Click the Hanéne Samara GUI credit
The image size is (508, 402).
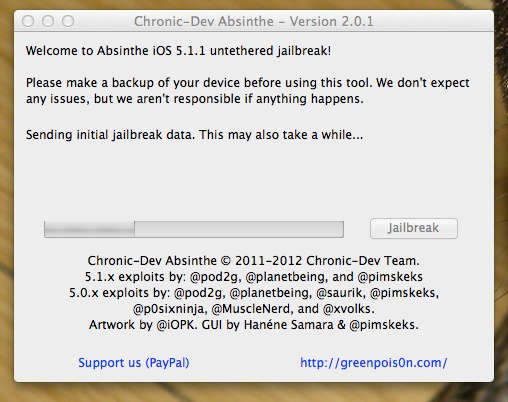(x=288, y=325)
